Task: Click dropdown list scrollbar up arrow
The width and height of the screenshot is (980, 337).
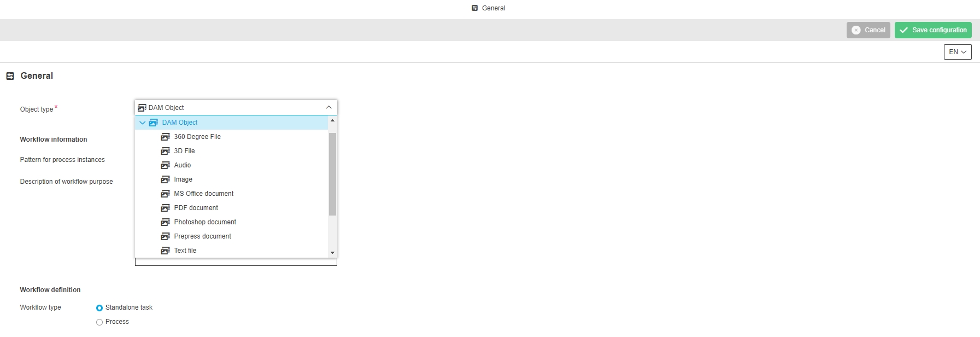Action: click(332, 120)
